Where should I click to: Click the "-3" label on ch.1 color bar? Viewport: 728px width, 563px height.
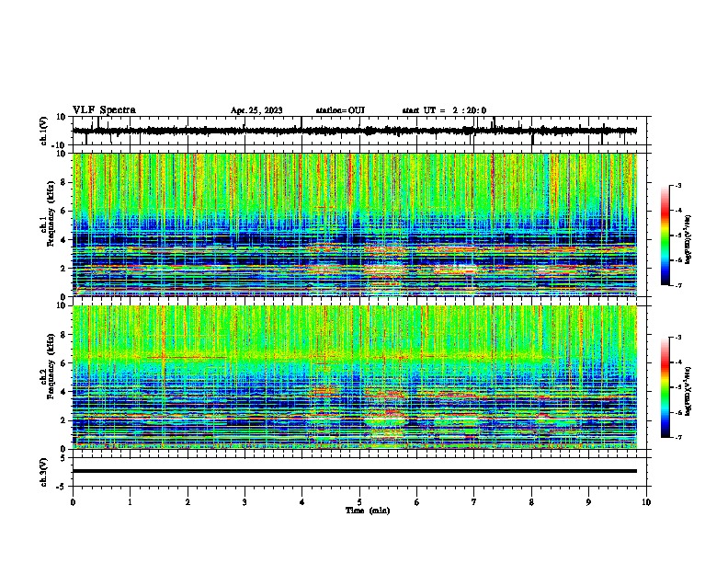(x=678, y=185)
